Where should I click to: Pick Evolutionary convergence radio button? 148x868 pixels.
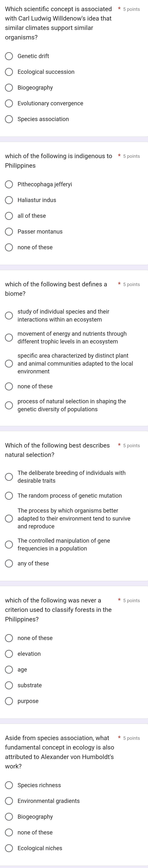(9, 103)
